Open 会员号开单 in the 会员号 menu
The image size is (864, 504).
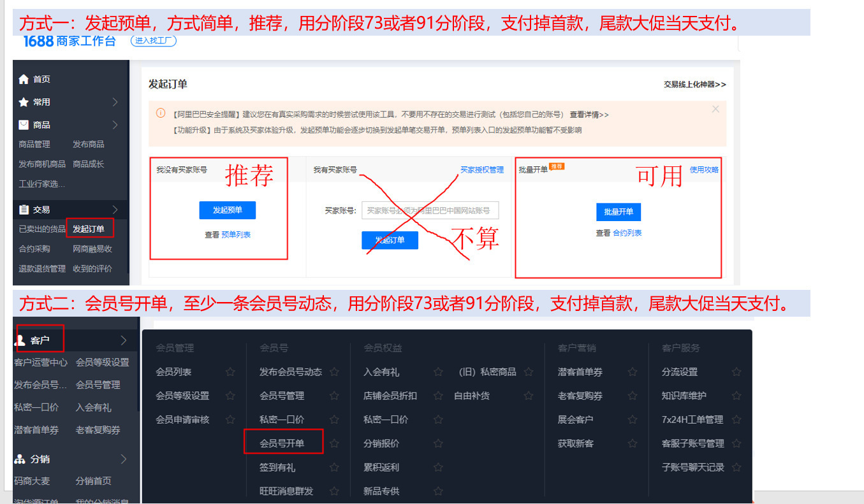(282, 443)
